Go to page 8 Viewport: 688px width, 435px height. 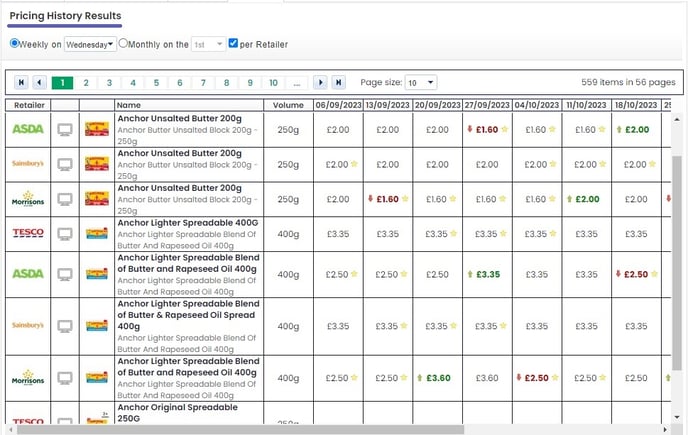click(226, 83)
